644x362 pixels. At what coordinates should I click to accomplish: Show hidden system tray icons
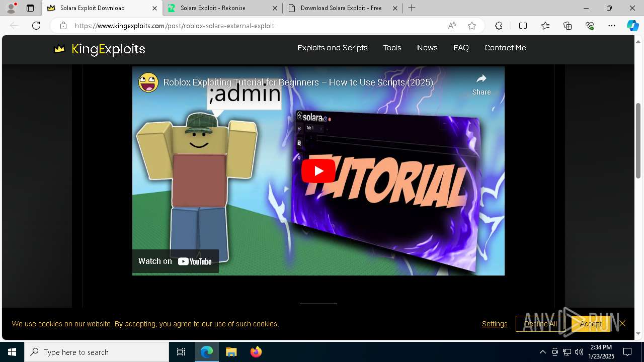542,352
